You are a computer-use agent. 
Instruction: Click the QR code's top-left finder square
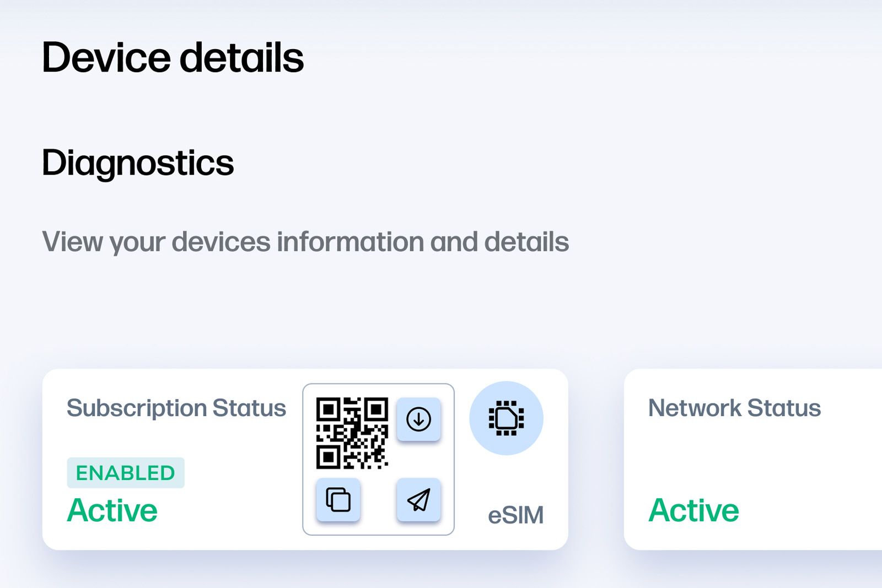click(x=329, y=409)
